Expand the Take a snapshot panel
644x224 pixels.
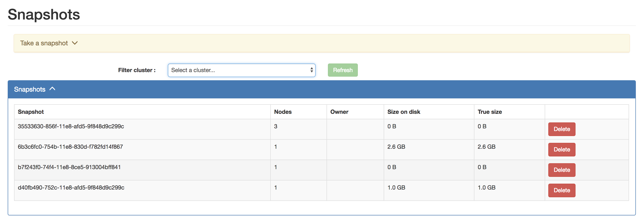322,43
